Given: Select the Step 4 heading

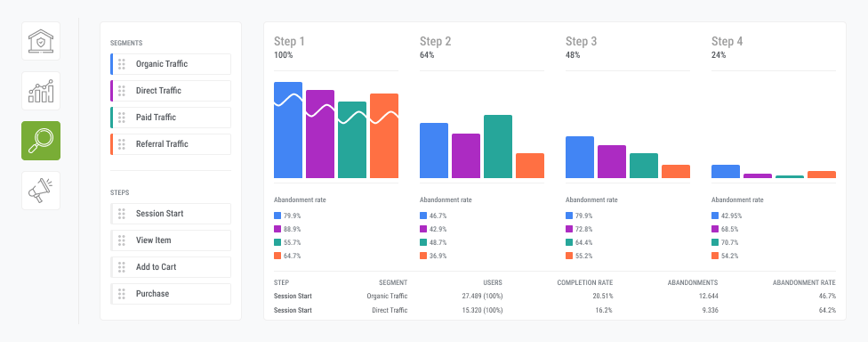Looking at the screenshot, I should coord(727,42).
